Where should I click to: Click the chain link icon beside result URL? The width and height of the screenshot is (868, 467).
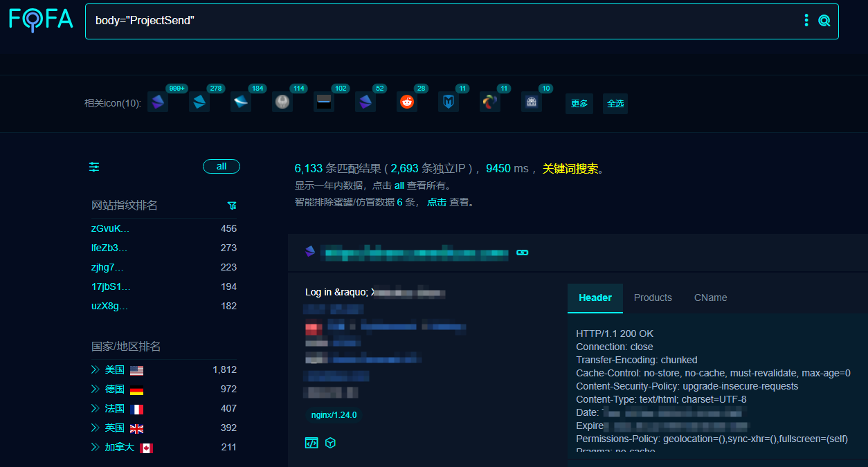point(523,253)
